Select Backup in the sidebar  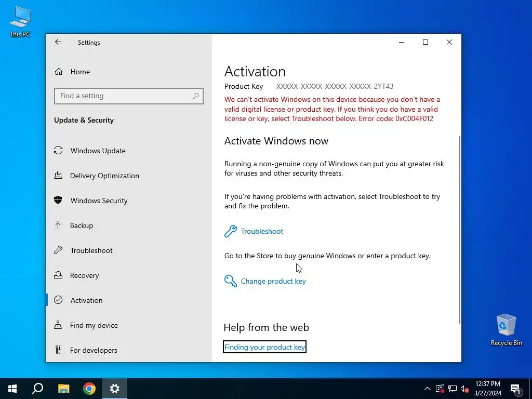click(x=82, y=225)
